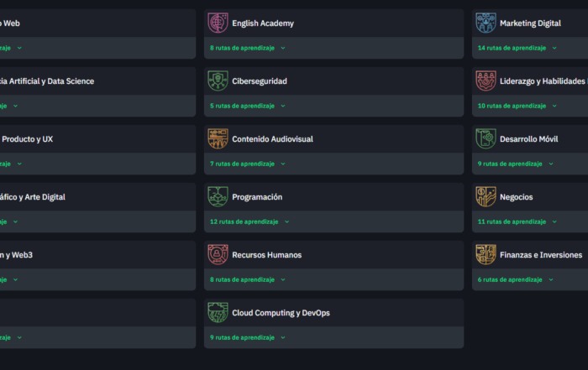Open the Desarrollo Móvil category title
This screenshot has width=588, height=370.
[x=528, y=139]
